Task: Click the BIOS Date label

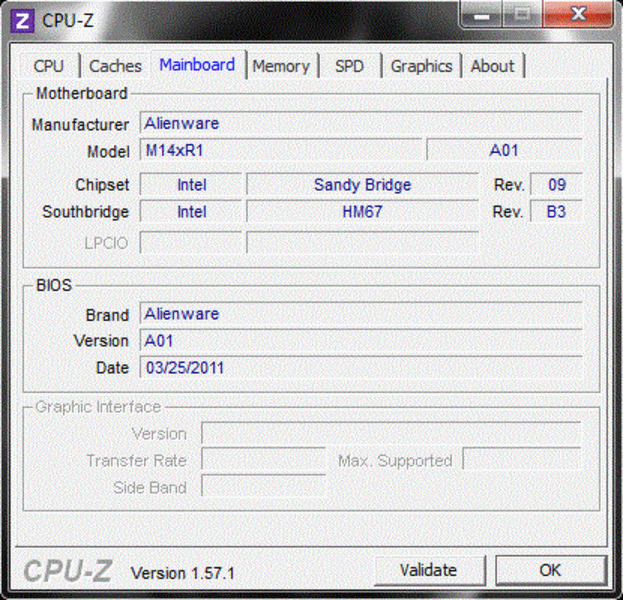Action: pyautogui.click(x=112, y=368)
